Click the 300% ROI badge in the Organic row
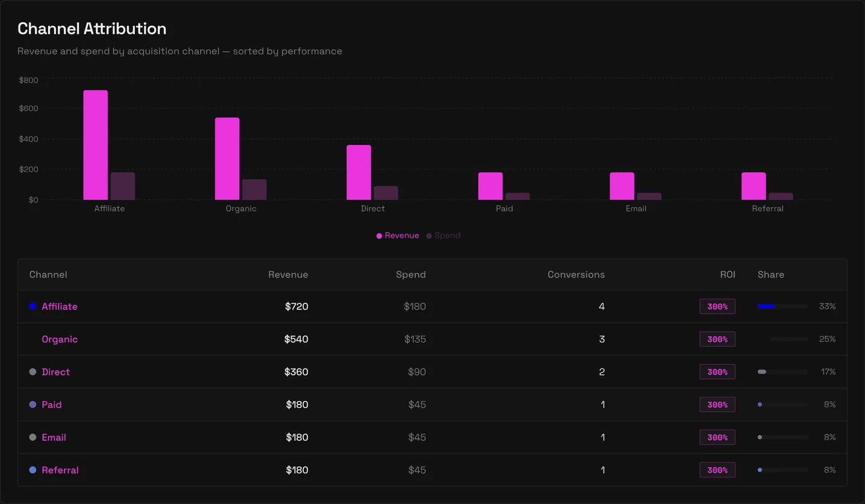The image size is (865, 504). (717, 339)
